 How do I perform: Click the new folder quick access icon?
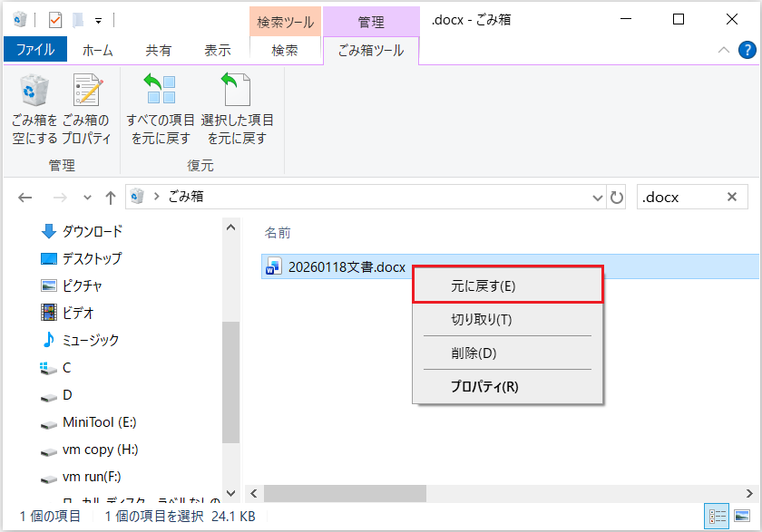coord(77,18)
